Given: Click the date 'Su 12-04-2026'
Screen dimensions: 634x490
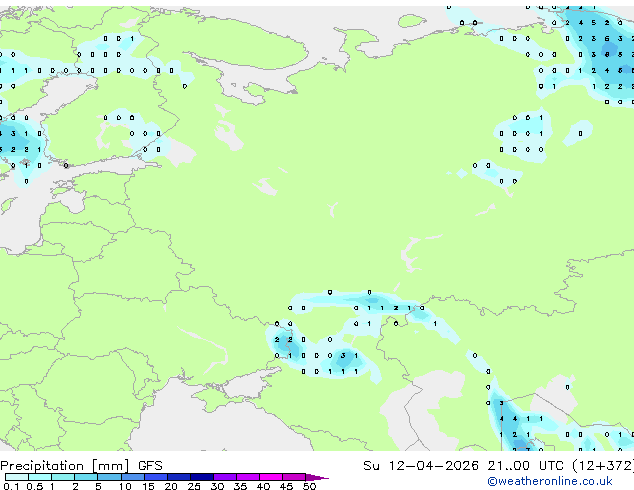Looking at the screenshot, I should [421, 466].
